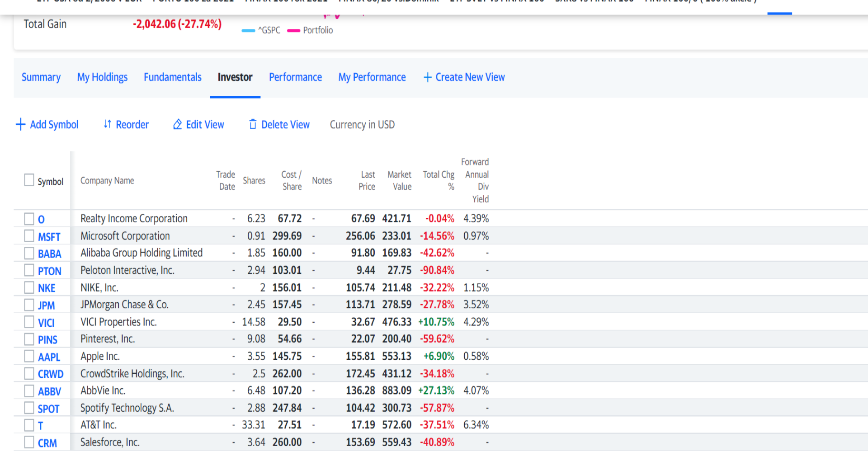The width and height of the screenshot is (868, 470).
Task: Open the CRM ticker link
Action: coord(47,443)
